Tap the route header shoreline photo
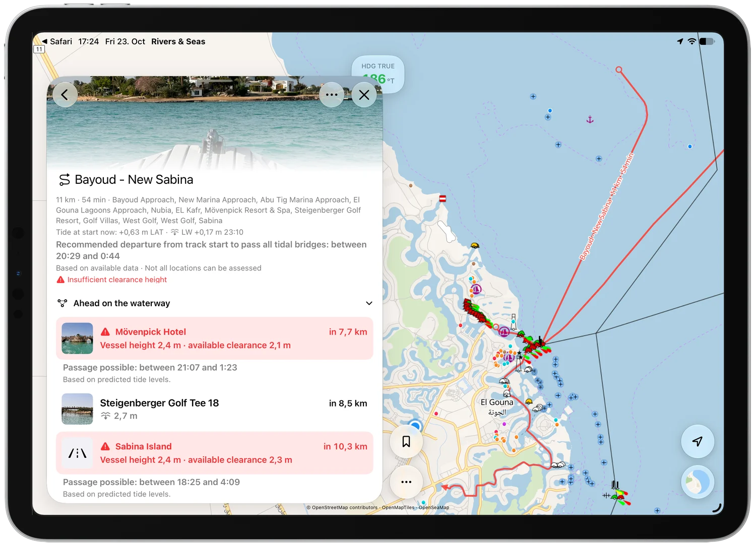Viewport: 756px width, 547px height. pos(215,123)
